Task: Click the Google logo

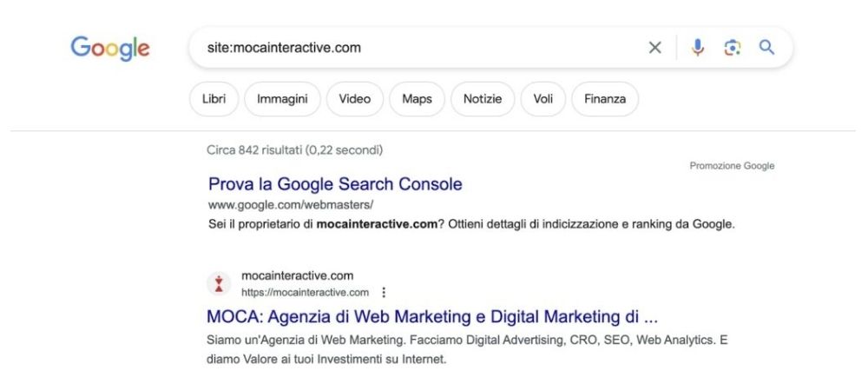Action: tap(110, 48)
